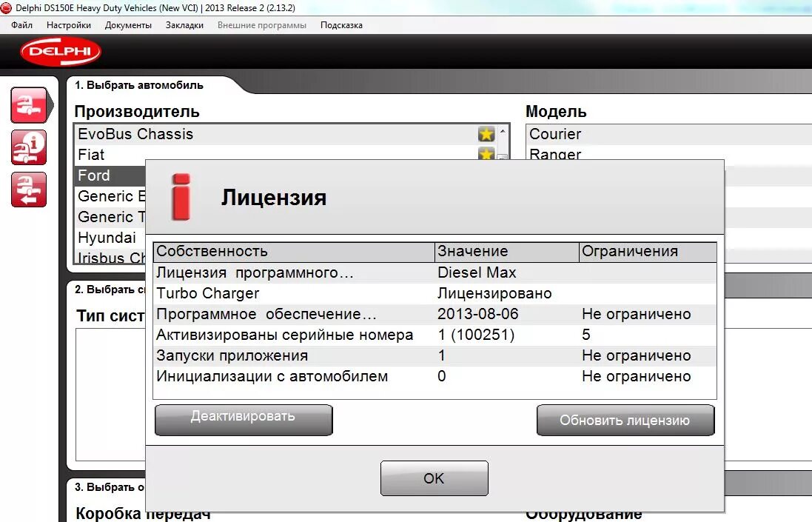Viewport: 812px width, 522px height.
Task: Toggle favorite star for Fiat
Action: pos(486,153)
